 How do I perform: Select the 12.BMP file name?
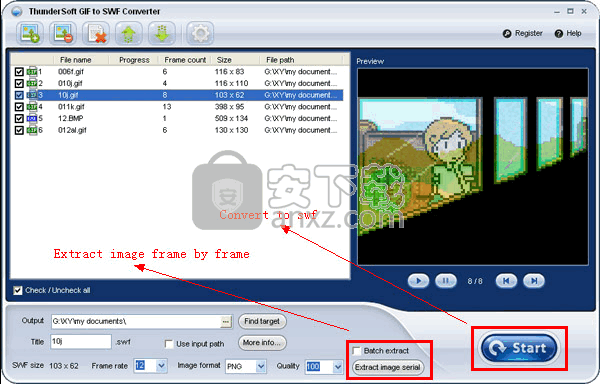click(x=70, y=119)
